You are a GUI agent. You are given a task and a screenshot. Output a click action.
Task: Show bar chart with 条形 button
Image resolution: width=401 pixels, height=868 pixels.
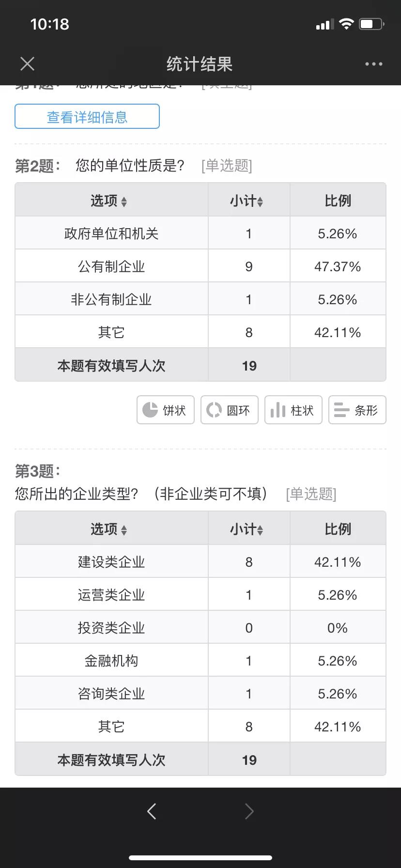(357, 410)
